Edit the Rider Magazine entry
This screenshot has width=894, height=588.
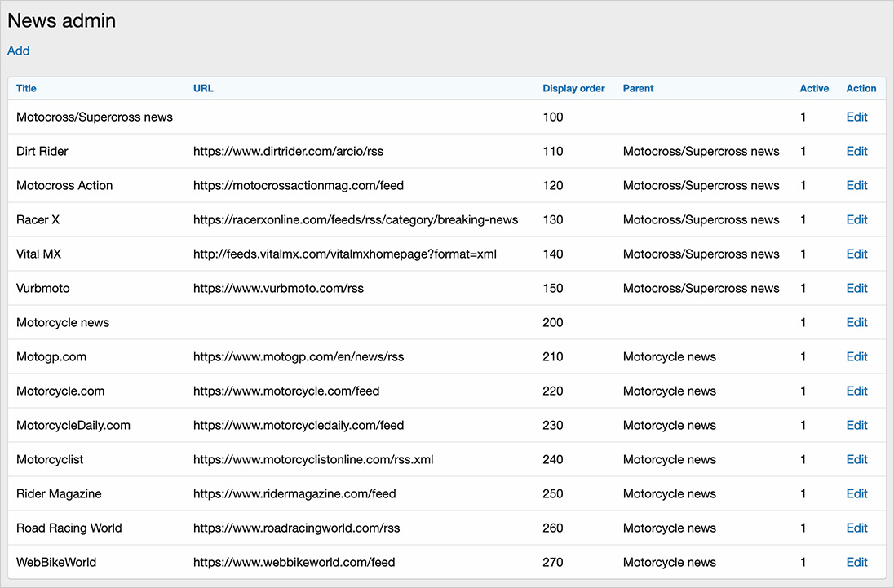coord(856,493)
